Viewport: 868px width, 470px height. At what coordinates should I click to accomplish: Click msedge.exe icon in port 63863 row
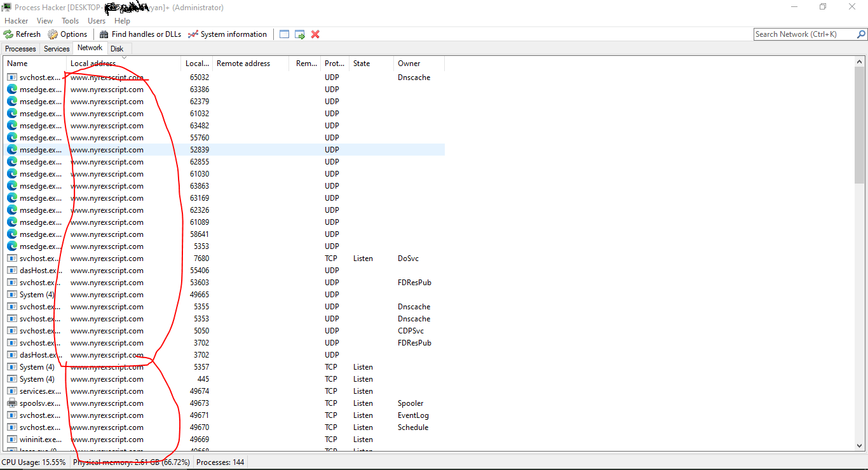pyautogui.click(x=12, y=186)
